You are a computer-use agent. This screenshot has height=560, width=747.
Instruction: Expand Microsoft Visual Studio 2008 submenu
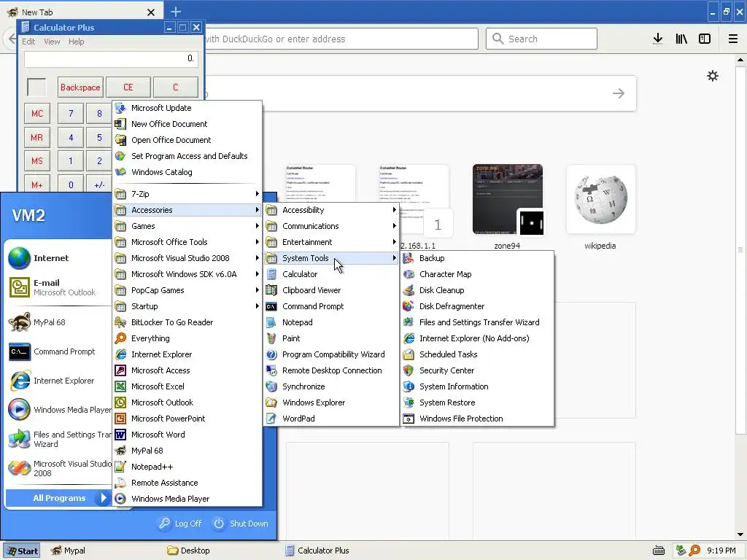coord(187,258)
